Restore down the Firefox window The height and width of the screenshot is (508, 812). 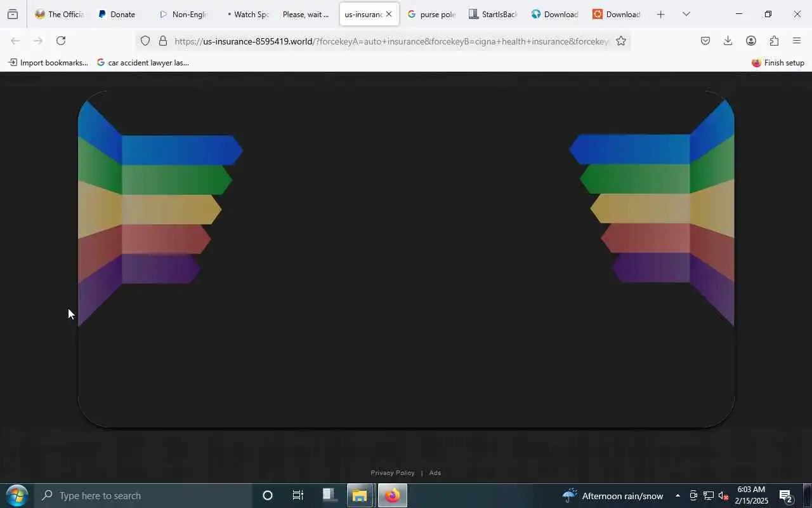[768, 14]
